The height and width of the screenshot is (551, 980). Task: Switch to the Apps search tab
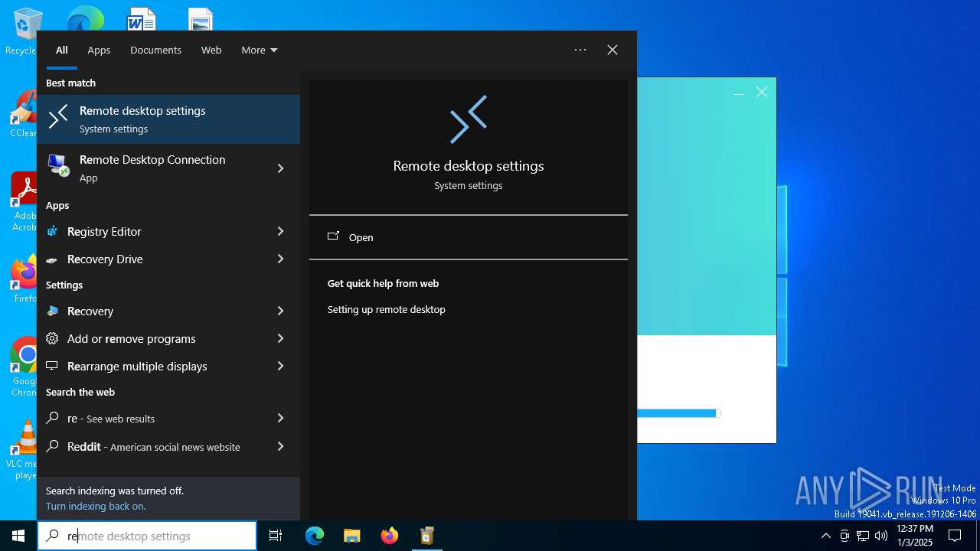point(99,50)
